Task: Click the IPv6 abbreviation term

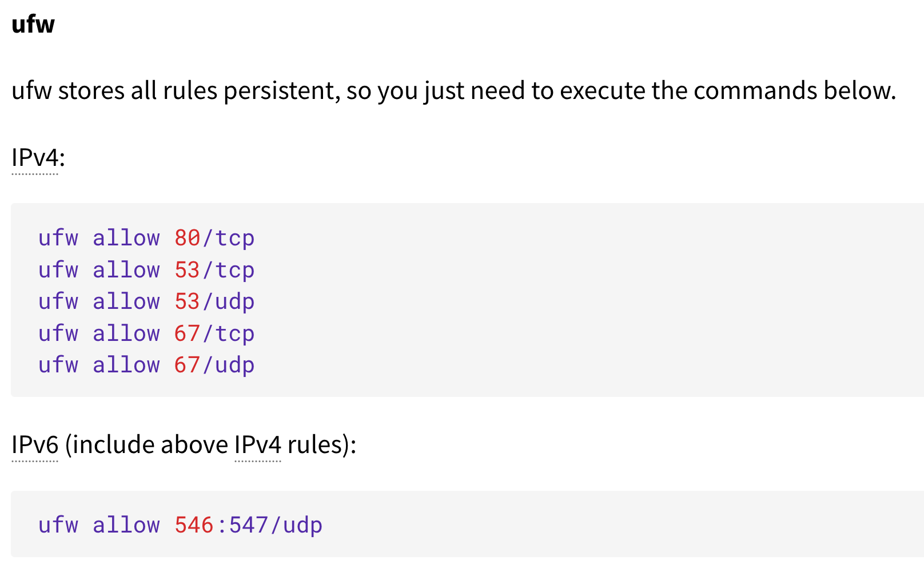Action: point(35,444)
